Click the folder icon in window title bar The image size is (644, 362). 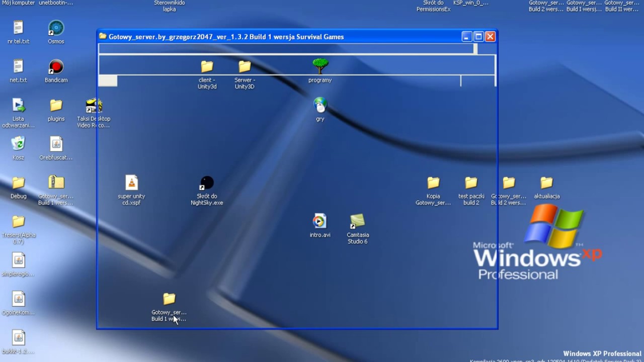[103, 36]
